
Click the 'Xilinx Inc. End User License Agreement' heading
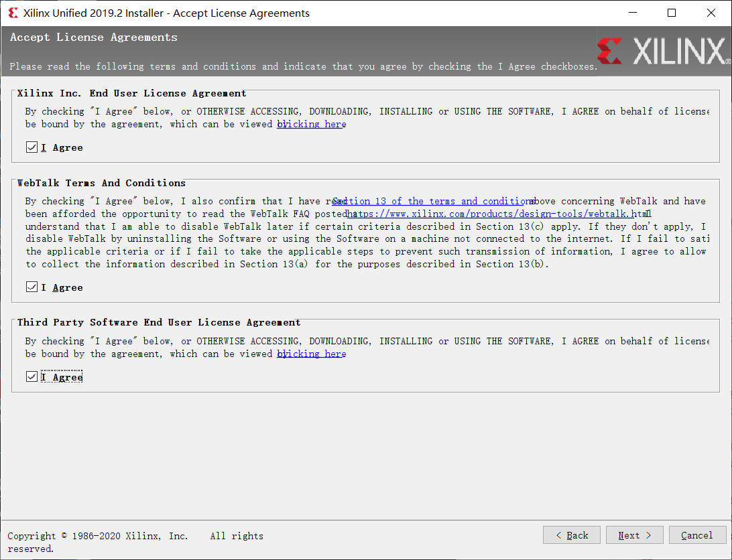pos(131,93)
